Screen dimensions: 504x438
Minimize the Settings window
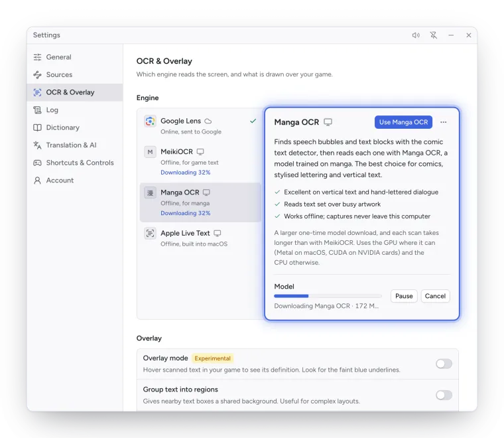(x=452, y=35)
